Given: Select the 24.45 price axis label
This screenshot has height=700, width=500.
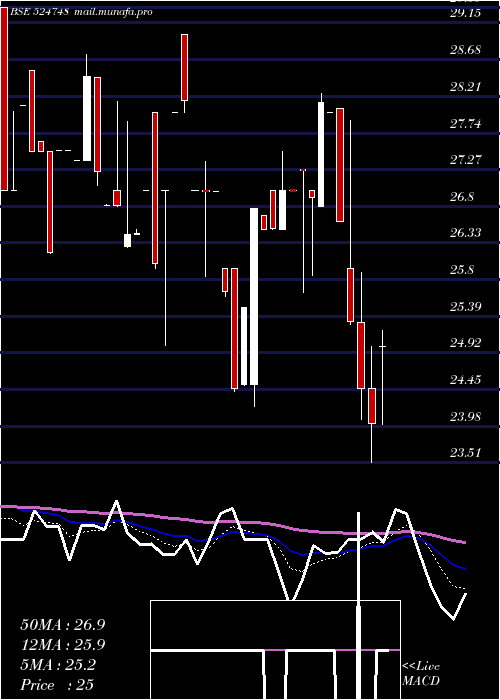Looking at the screenshot, I should [x=465, y=380].
